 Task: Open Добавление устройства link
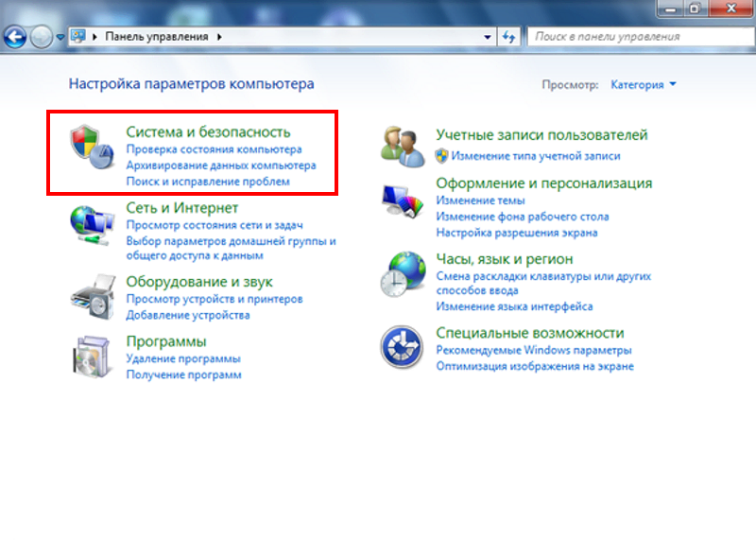coord(187,315)
